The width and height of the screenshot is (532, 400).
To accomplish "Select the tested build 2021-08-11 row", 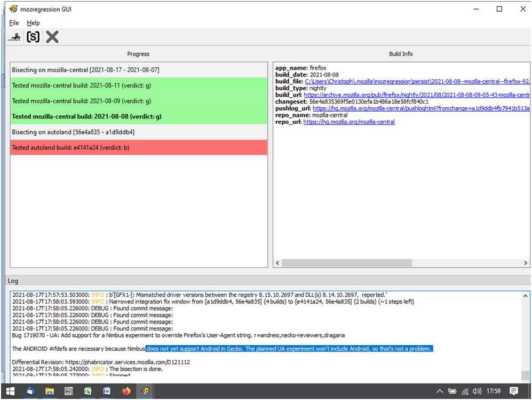I will [139, 85].
